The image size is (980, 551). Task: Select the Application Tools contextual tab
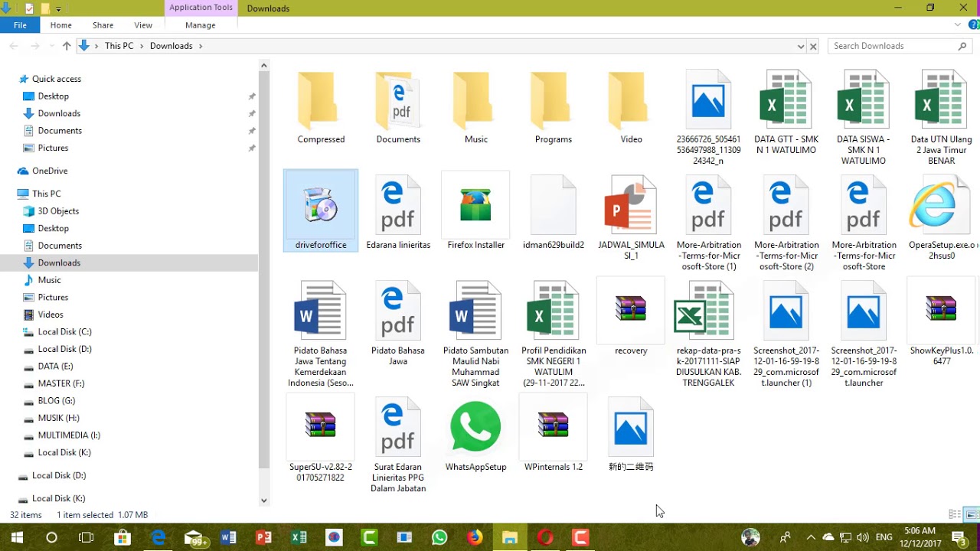[x=201, y=8]
